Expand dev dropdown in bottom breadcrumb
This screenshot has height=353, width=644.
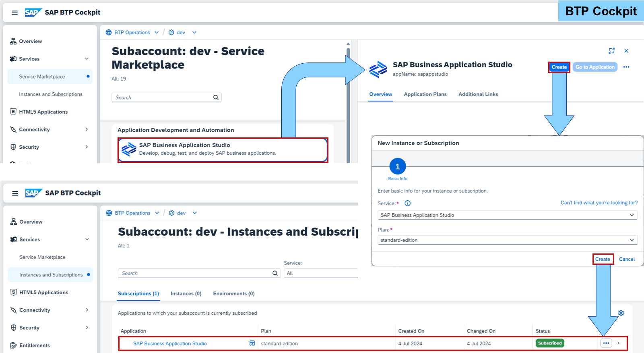(x=195, y=213)
